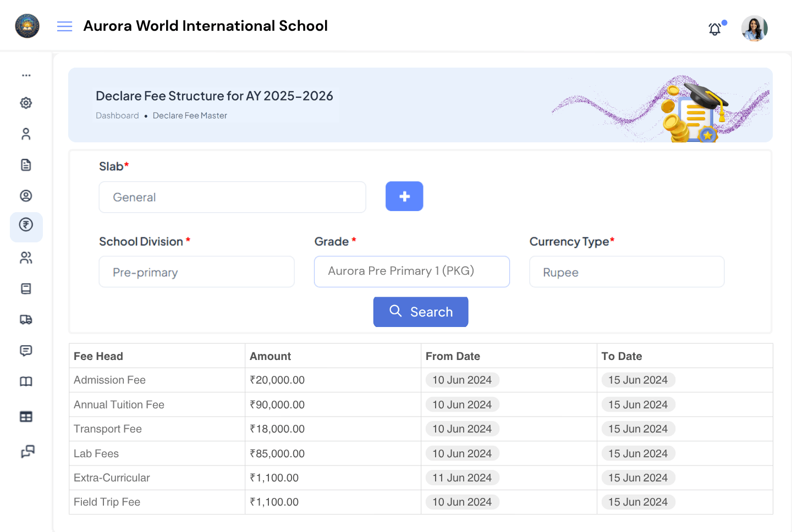The width and height of the screenshot is (792, 532).
Task: Click the blue plus button beside Slab
Action: pos(404,196)
